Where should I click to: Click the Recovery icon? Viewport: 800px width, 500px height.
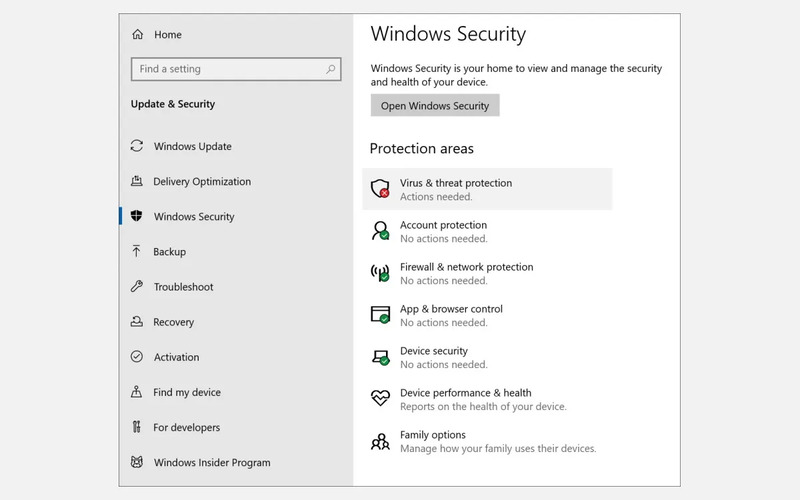(137, 321)
